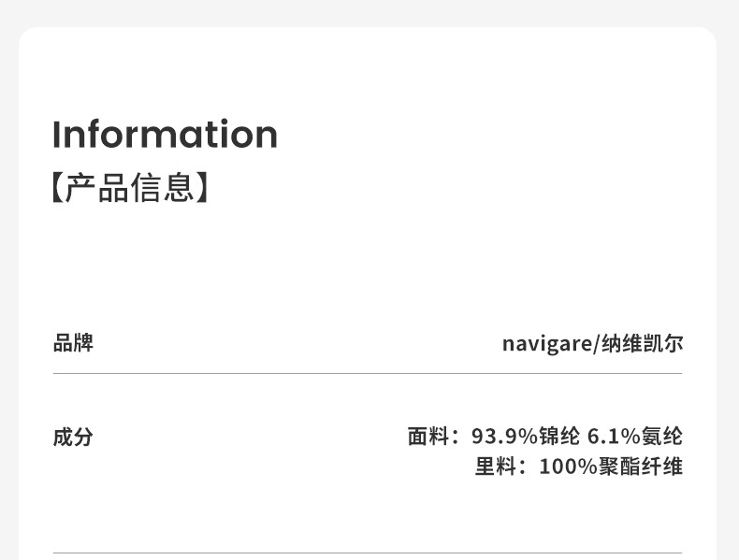
Task: Click the navigare brand name
Action: tap(546, 344)
